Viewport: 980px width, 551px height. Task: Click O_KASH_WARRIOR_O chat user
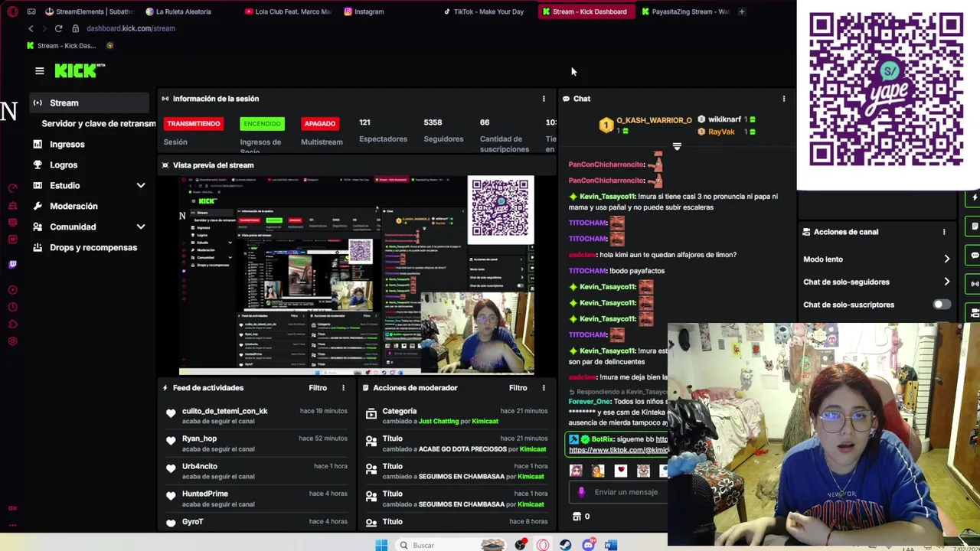coord(654,120)
